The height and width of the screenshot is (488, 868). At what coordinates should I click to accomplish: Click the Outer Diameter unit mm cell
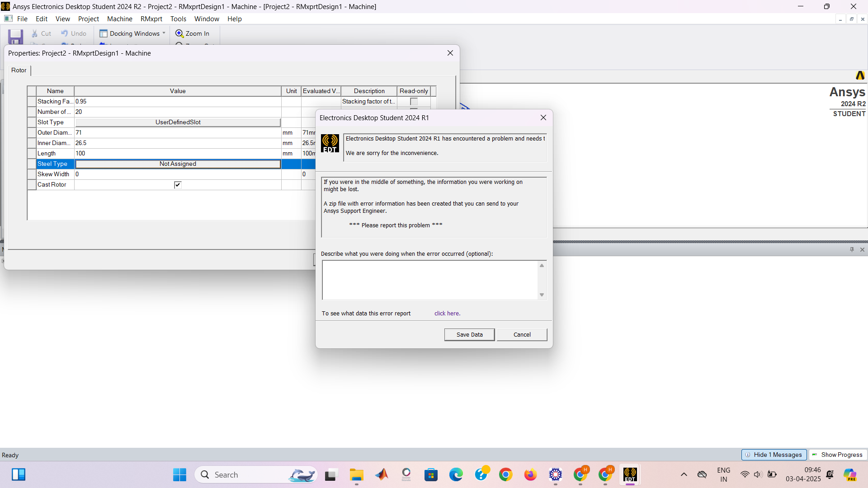click(291, 133)
